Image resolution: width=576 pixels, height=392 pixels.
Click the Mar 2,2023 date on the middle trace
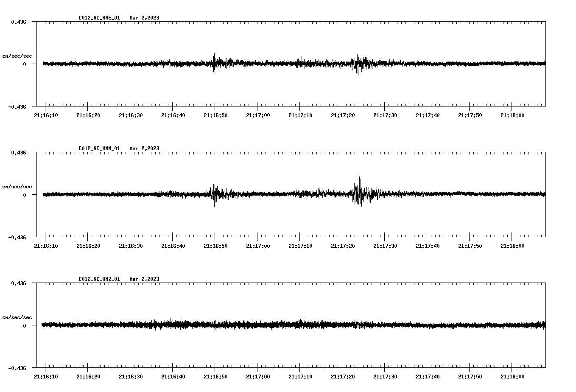tap(145, 148)
